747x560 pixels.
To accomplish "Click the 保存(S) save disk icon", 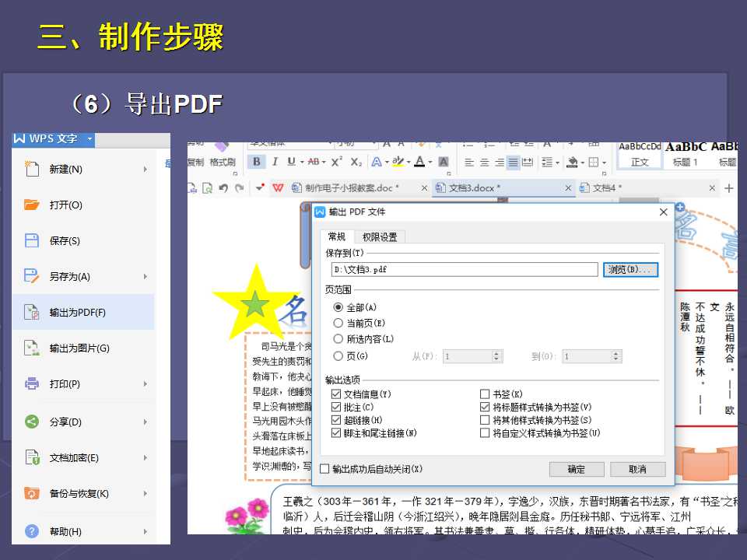I will pyautogui.click(x=32, y=240).
